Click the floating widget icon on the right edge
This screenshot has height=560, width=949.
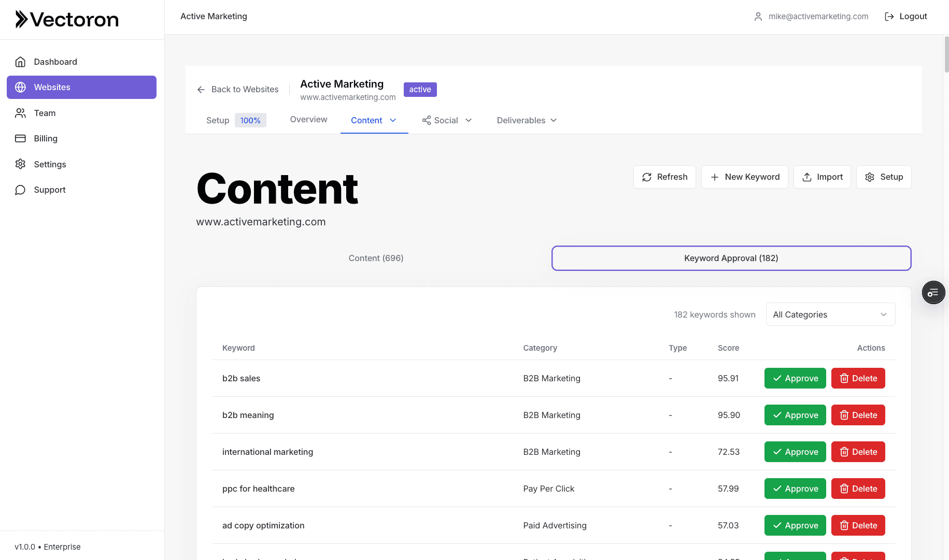click(933, 292)
